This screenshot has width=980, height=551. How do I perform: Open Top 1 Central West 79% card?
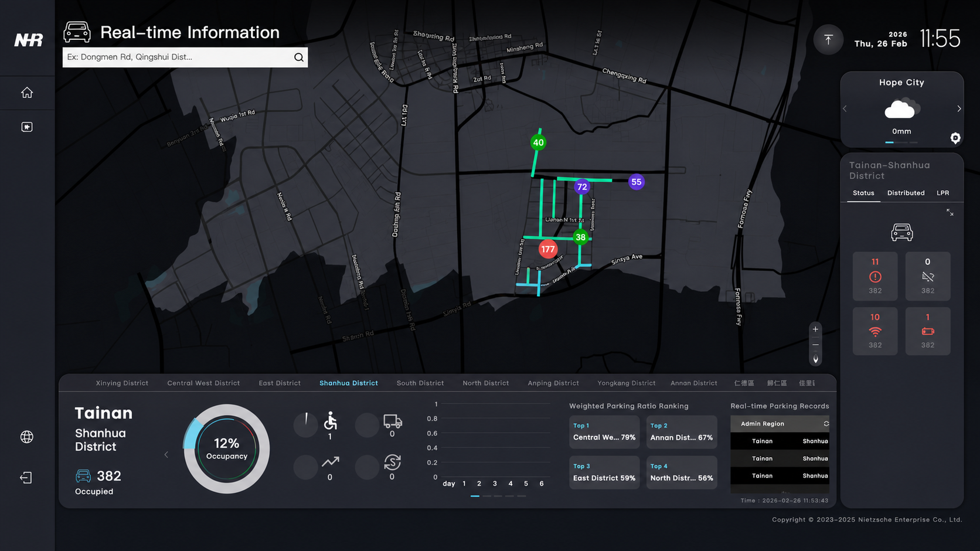pos(604,432)
